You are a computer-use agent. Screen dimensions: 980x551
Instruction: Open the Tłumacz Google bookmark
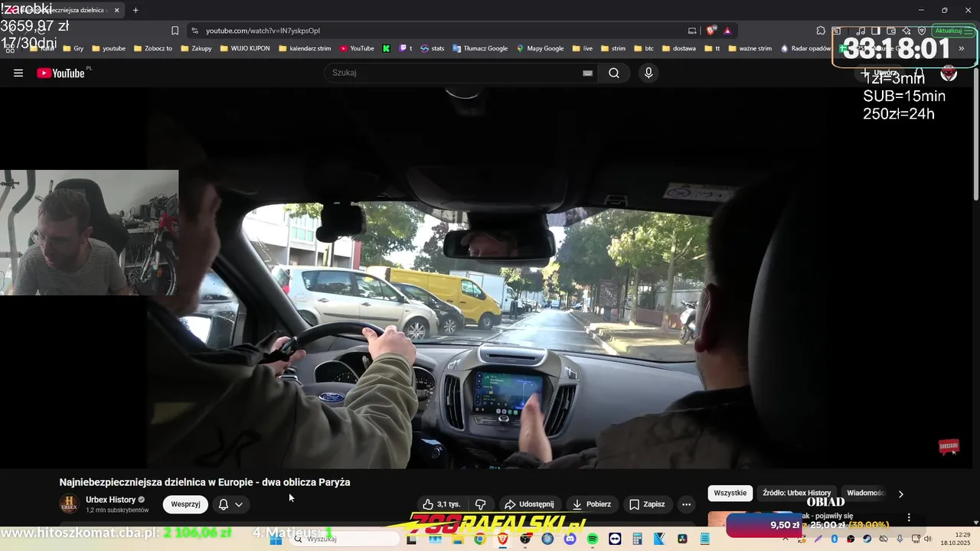pyautogui.click(x=479, y=48)
